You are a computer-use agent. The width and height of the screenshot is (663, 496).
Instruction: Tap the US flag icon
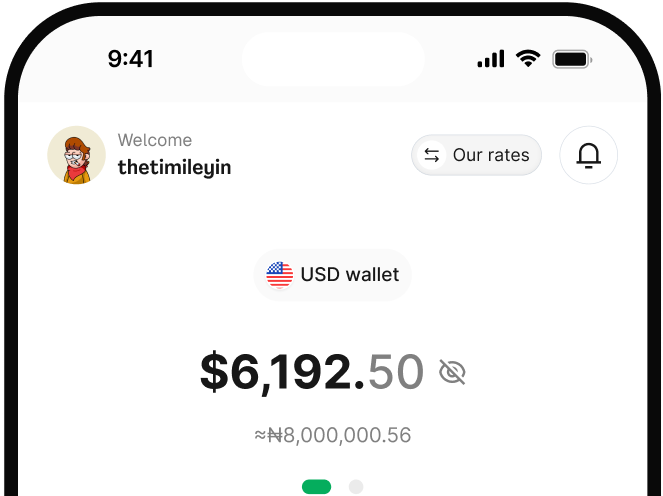[280, 274]
